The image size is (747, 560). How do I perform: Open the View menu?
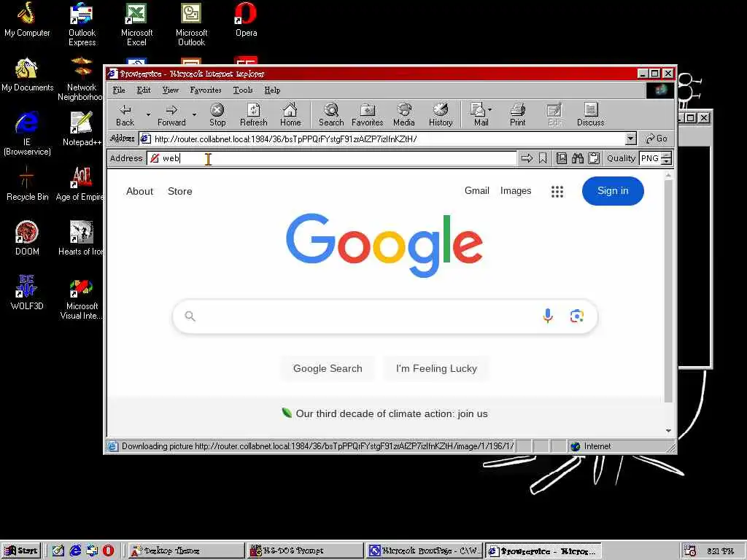[170, 90]
